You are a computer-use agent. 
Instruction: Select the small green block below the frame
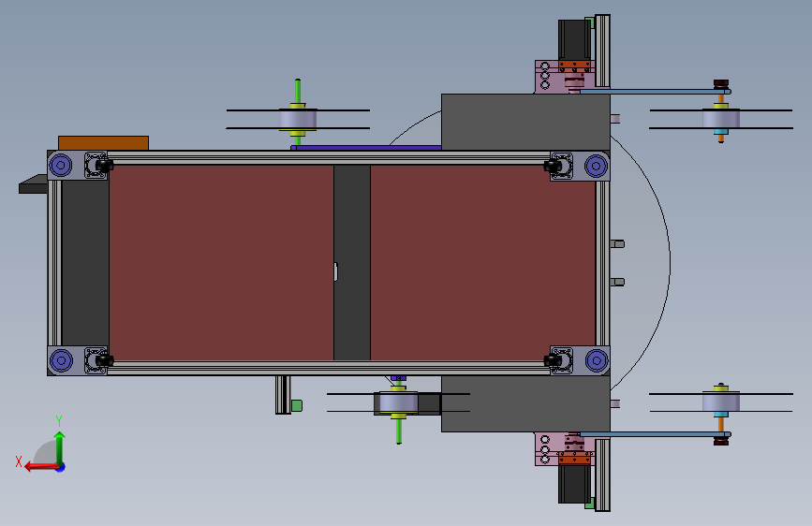click(297, 405)
